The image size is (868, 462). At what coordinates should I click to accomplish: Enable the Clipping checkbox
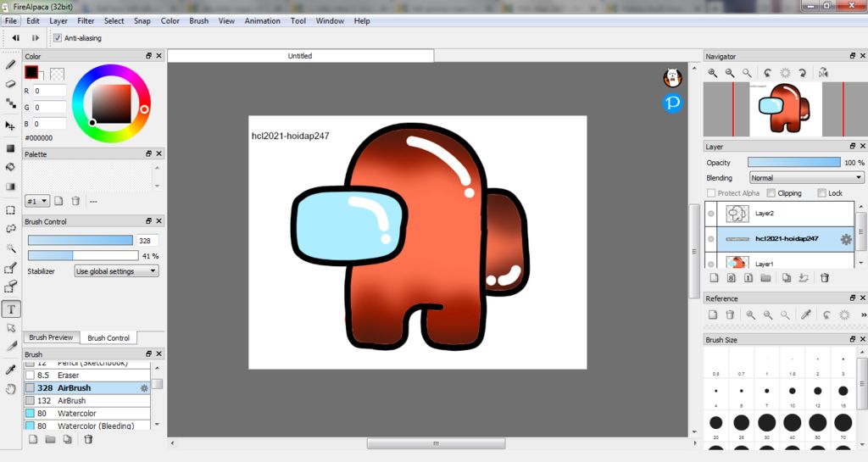tap(771, 193)
